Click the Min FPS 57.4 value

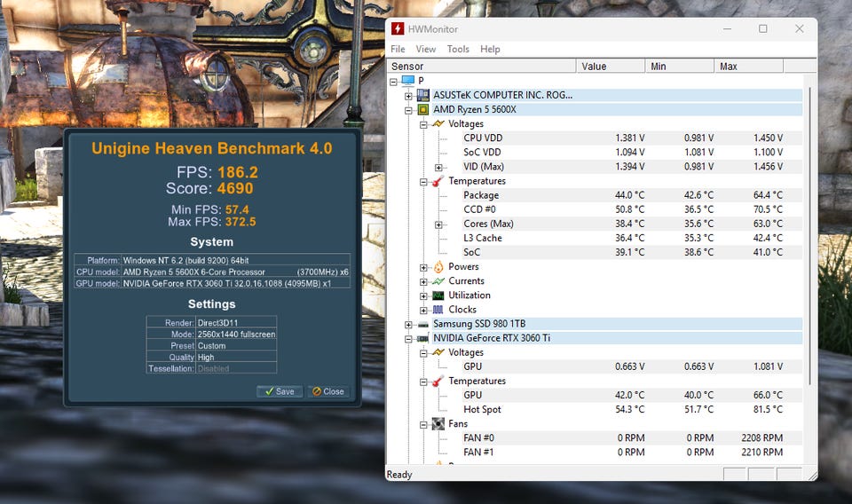[237, 209]
